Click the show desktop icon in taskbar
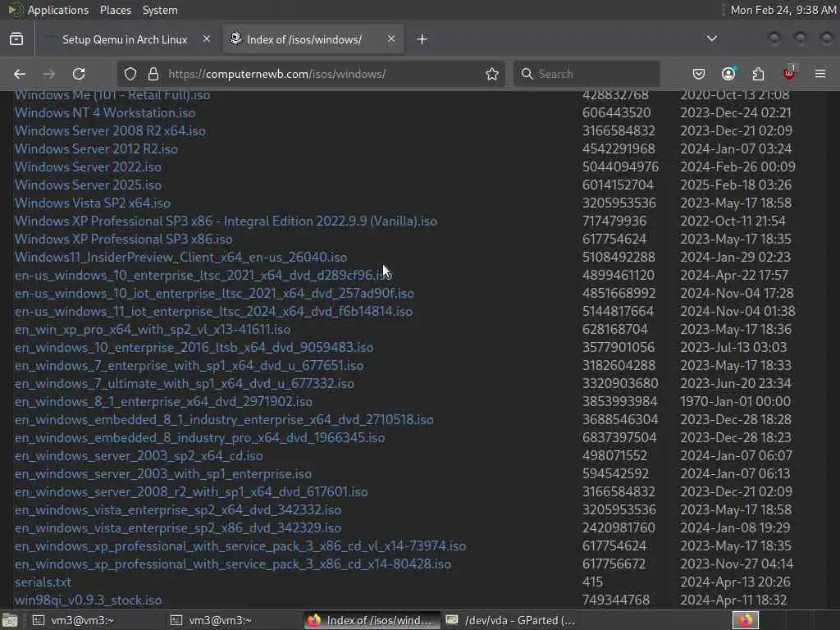 pyautogui.click(x=10, y=620)
